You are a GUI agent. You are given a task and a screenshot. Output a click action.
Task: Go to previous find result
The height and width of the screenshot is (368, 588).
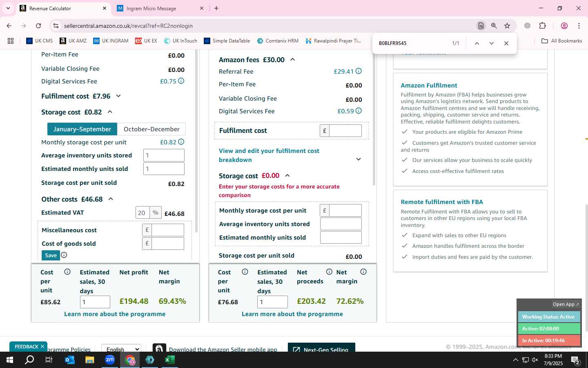(x=477, y=43)
